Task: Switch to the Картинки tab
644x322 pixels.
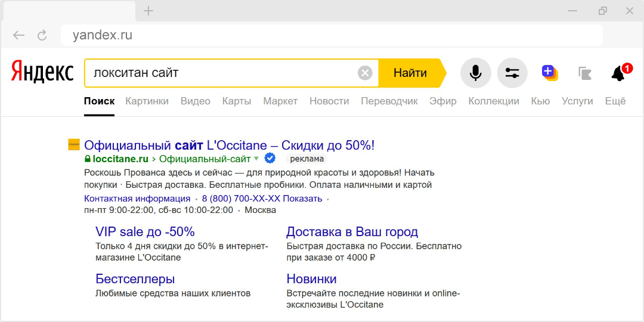Action: 147,101
